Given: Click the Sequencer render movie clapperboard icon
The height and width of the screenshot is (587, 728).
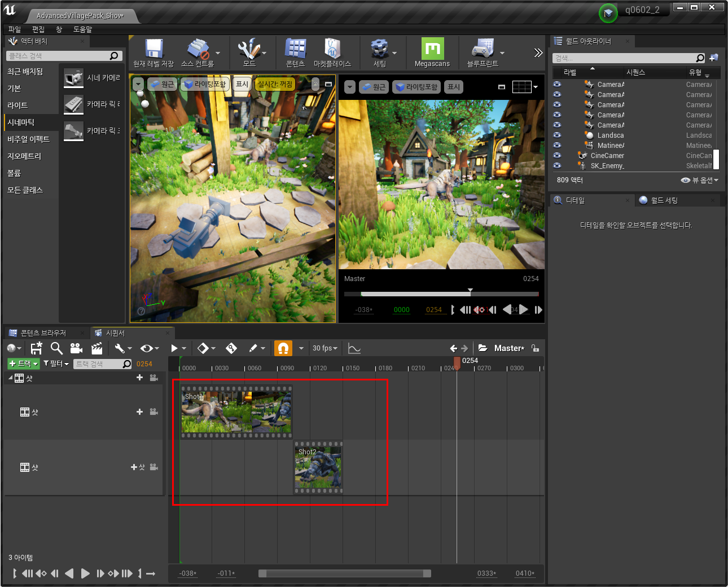Looking at the screenshot, I should (97, 348).
